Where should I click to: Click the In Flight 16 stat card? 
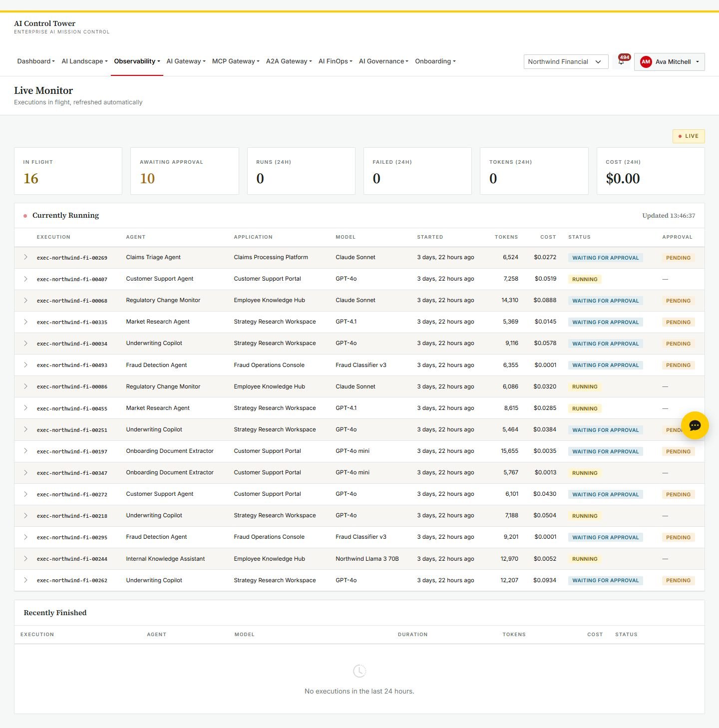click(68, 171)
